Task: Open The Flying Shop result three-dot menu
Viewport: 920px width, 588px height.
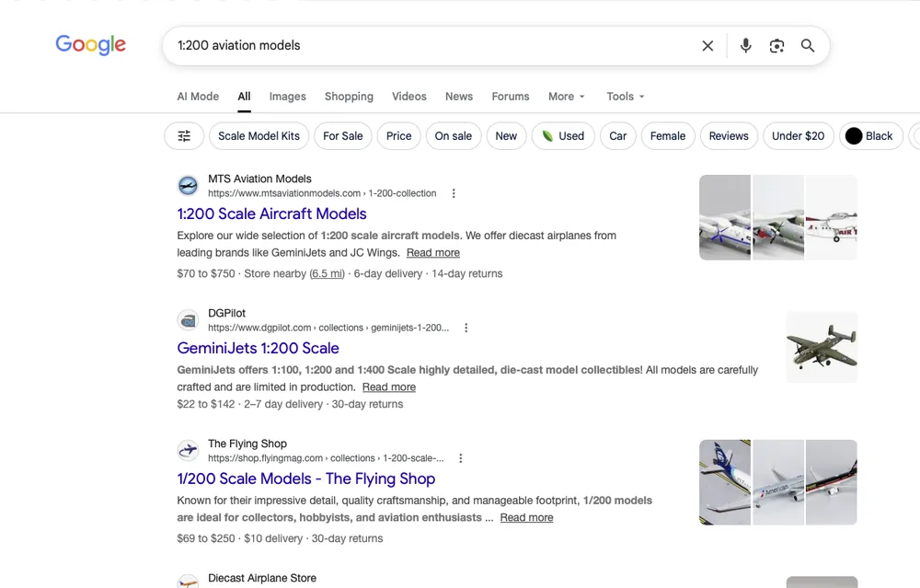Action: (461, 457)
